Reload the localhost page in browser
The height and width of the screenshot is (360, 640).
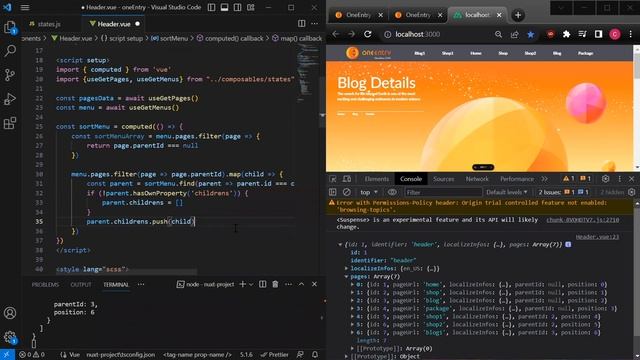[x=367, y=34]
